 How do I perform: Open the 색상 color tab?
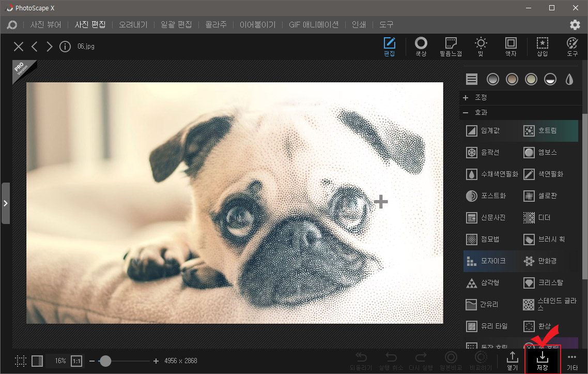pos(421,47)
